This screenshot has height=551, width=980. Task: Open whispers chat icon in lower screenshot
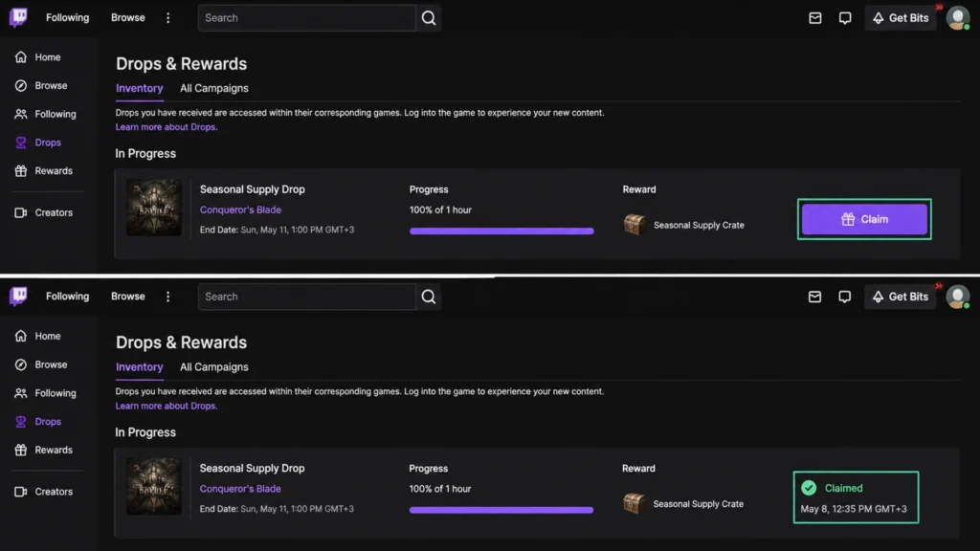(844, 297)
